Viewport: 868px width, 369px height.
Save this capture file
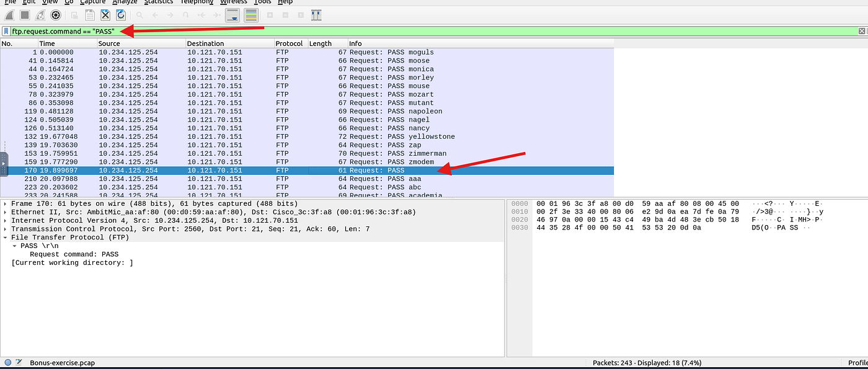coord(90,14)
